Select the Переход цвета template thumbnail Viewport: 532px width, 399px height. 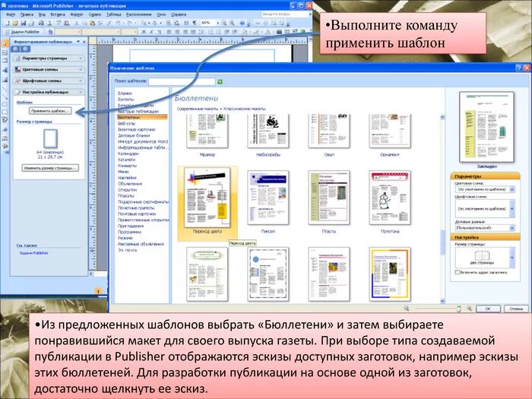coord(207,198)
